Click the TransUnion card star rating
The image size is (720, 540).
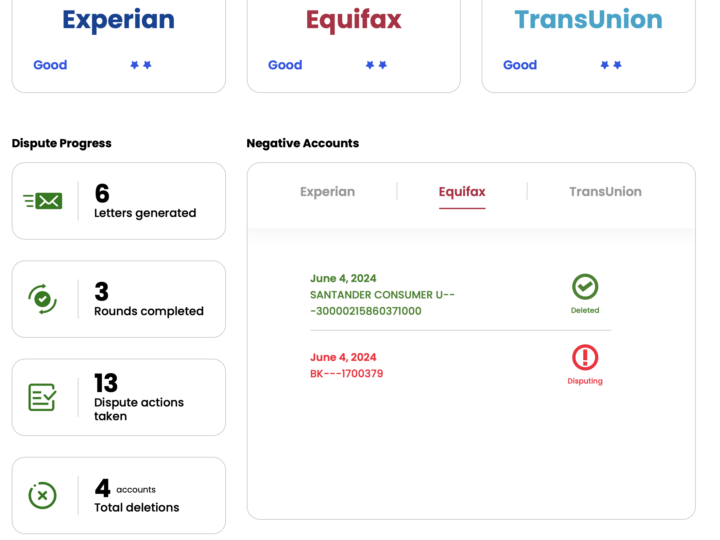coord(611,65)
